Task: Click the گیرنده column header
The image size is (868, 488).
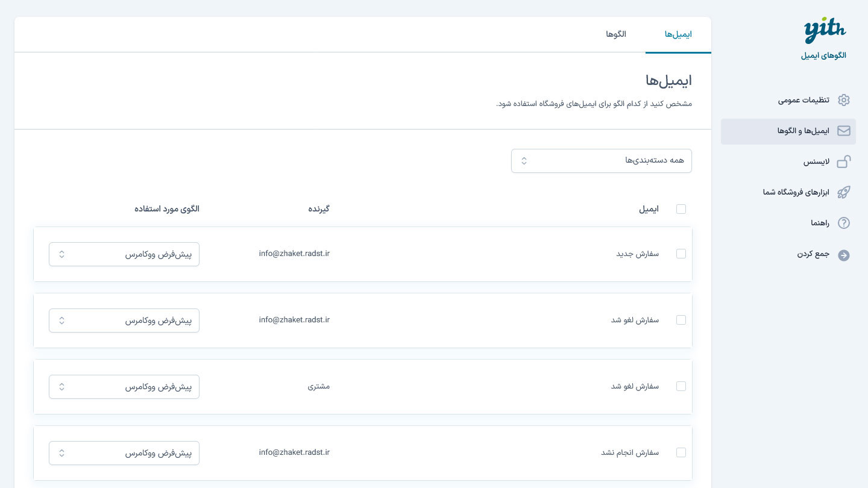Action: tap(319, 209)
